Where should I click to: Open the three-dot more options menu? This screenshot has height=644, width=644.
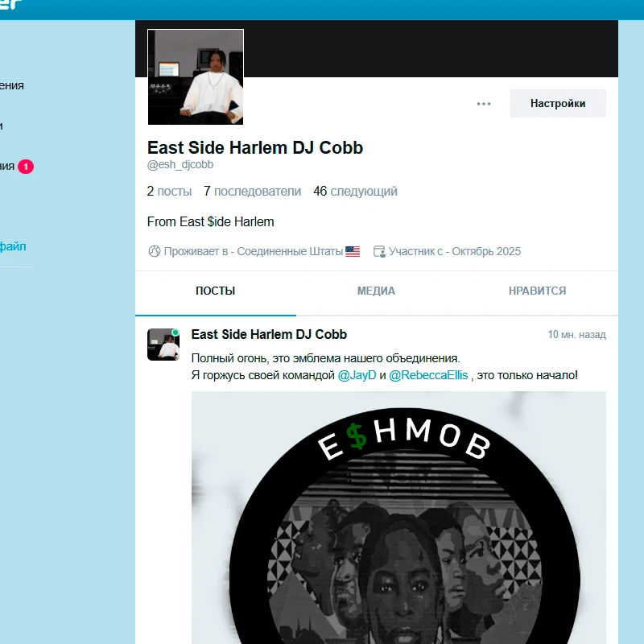(x=484, y=104)
